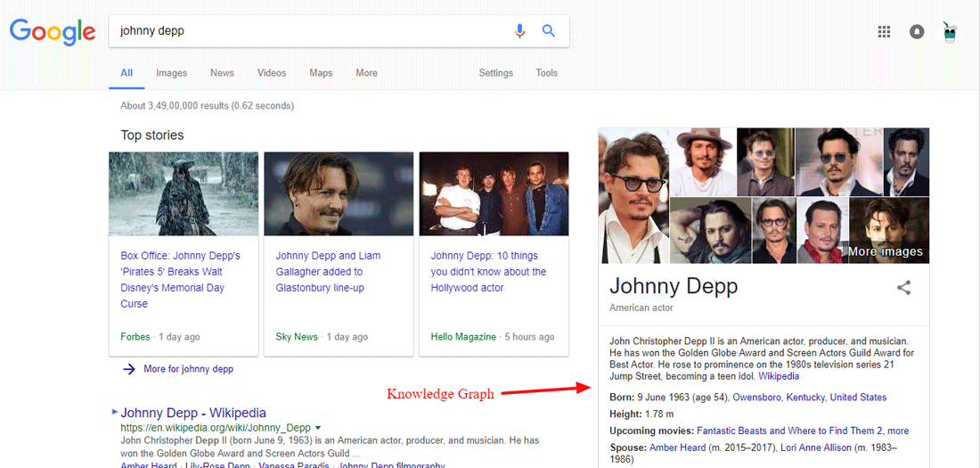Open the Hello Magazine 10 things story
The width and height of the screenshot is (980, 468).
488,272
